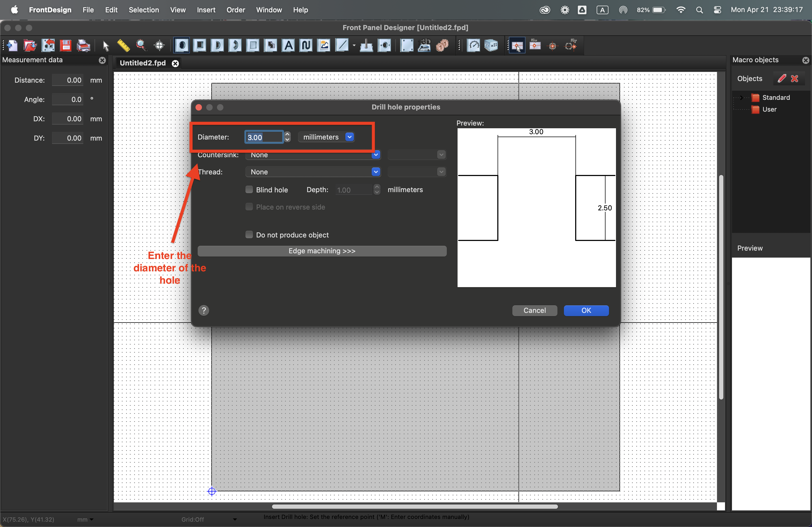Click the Diameter input field

click(264, 137)
